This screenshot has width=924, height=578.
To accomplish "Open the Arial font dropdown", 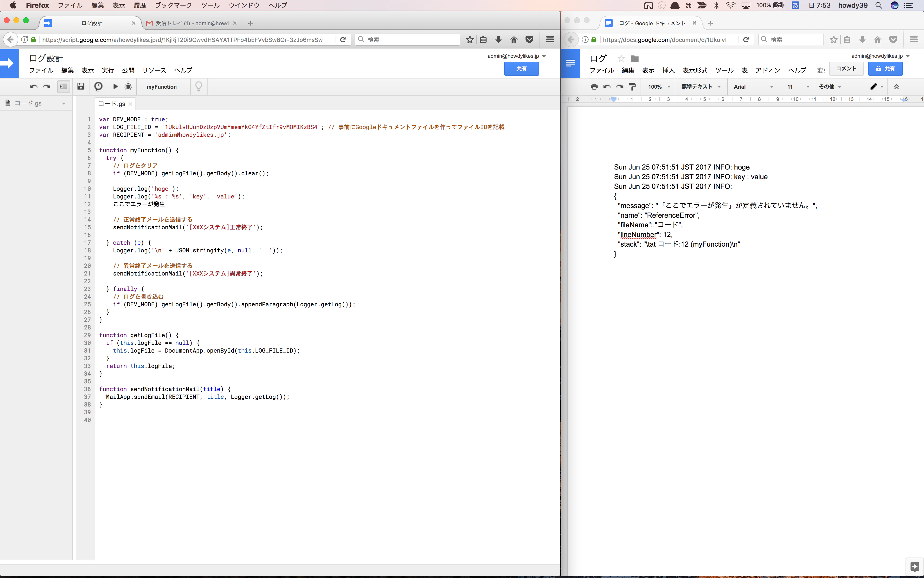I will pyautogui.click(x=753, y=87).
